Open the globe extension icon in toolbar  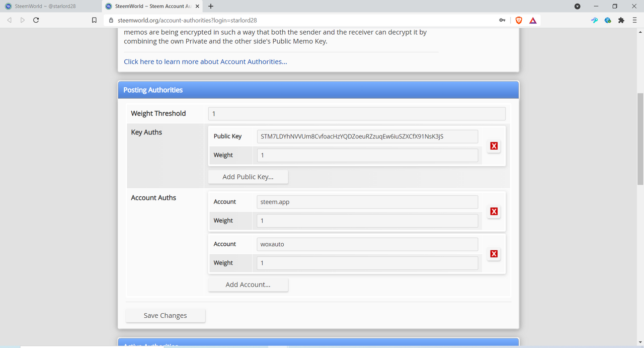[x=608, y=20]
